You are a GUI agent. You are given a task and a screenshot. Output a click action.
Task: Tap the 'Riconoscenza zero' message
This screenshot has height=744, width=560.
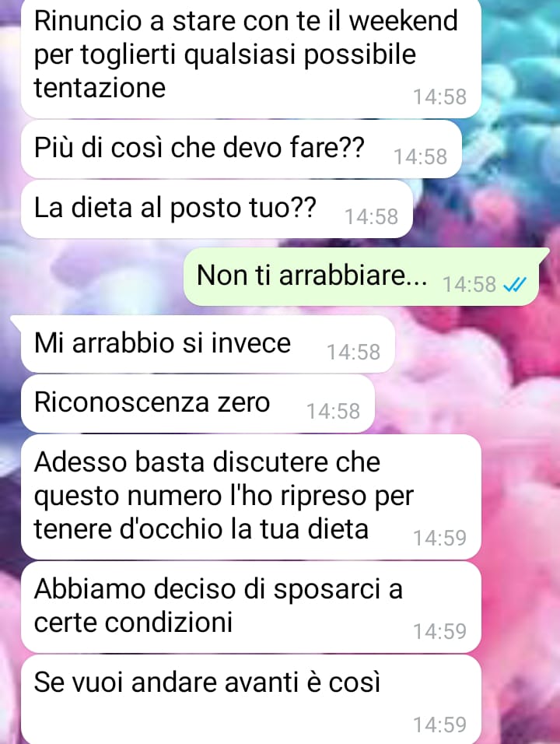coord(198,403)
